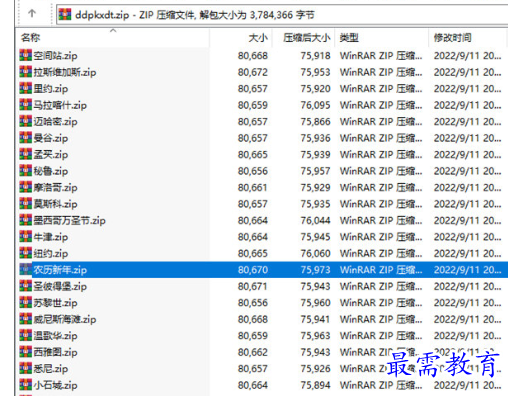Select file name 秘鲁.zip
508x396 pixels.
(x=51, y=171)
